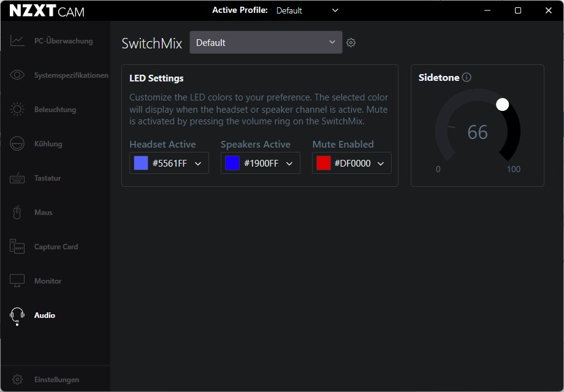Click the Maus mouse icon
The width and height of the screenshot is (564, 392).
(x=17, y=213)
